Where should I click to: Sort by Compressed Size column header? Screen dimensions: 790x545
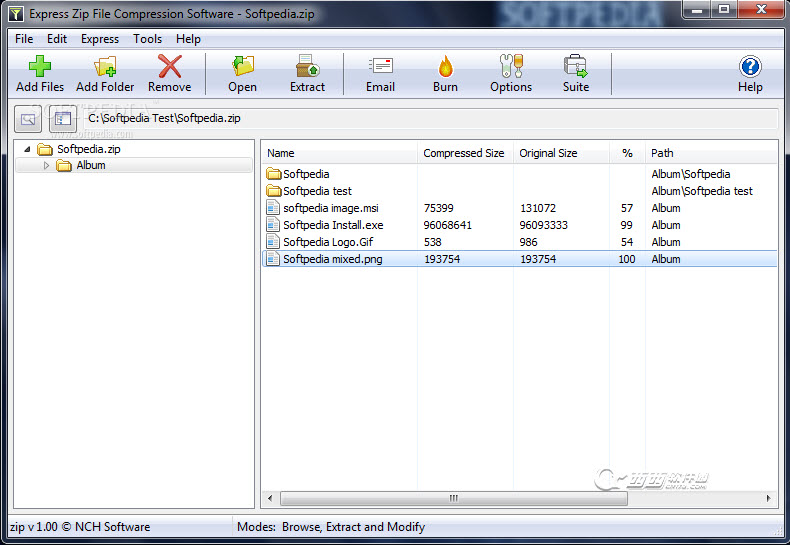(x=465, y=153)
